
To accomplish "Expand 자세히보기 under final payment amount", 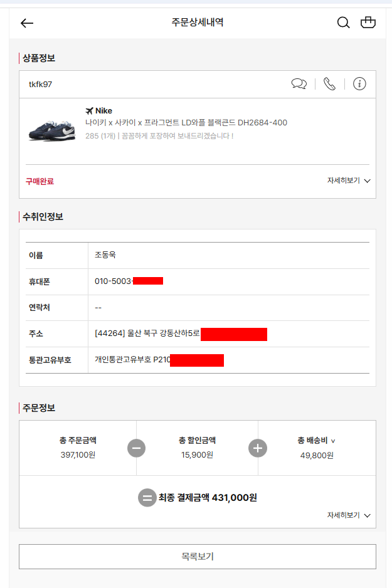I will click(349, 515).
